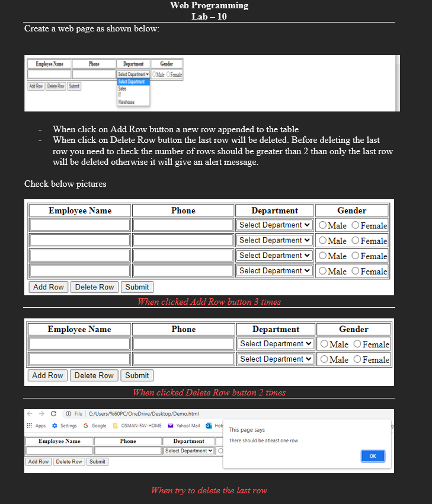Click Add Row below the four-row table
The width and height of the screenshot is (432, 504).
coord(49,287)
